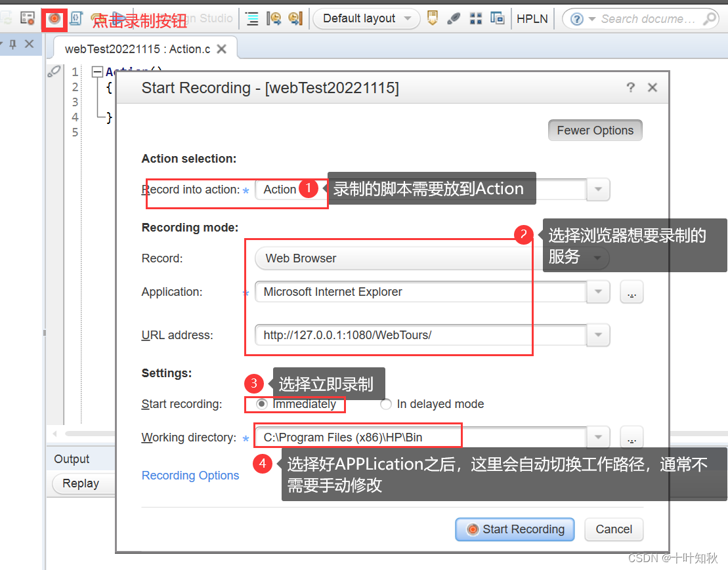Click the link icon in editor gutter
Image resolution: width=728 pixels, height=570 pixels.
[54, 71]
